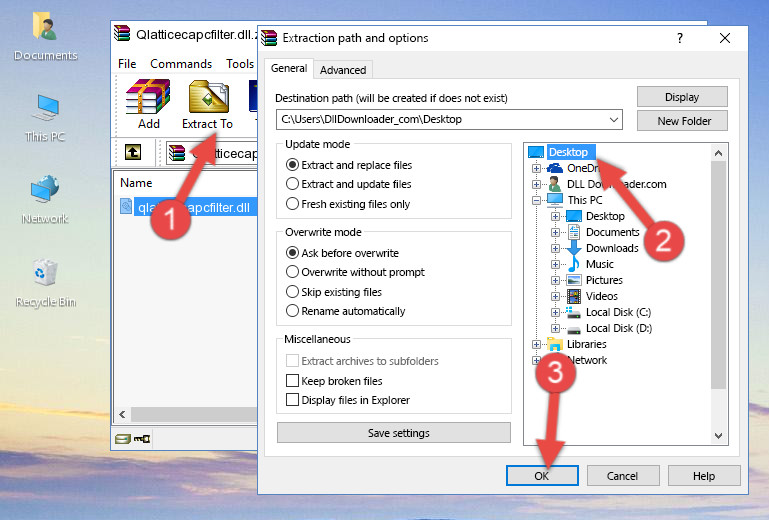Screen dimensions: 769x520
Task: Switch to the General tab
Action: pyautogui.click(x=289, y=69)
